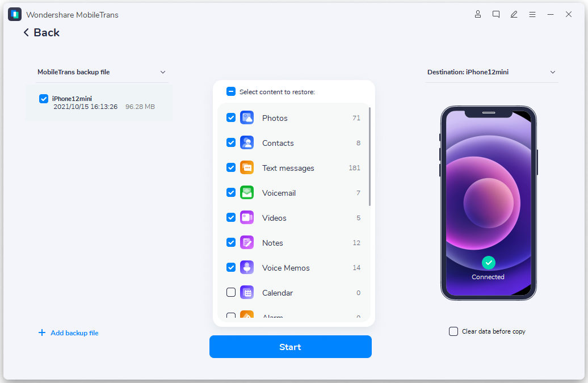Click the Voice Memos count 14
The height and width of the screenshot is (383, 588).
(356, 268)
